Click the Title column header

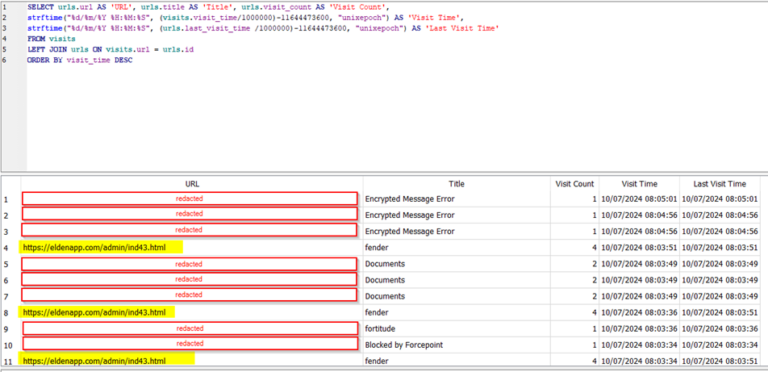click(456, 184)
